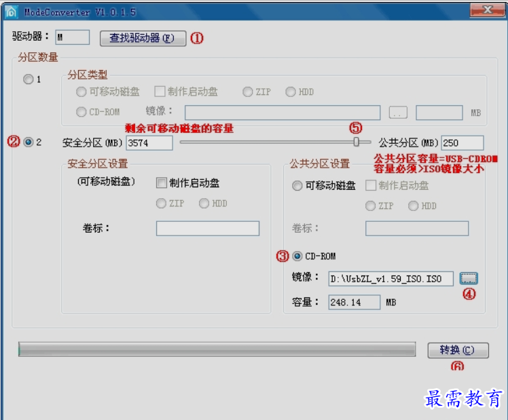Click 镜像 path field in 分区类型 group
This screenshot has width=508, height=420.
coord(283,112)
